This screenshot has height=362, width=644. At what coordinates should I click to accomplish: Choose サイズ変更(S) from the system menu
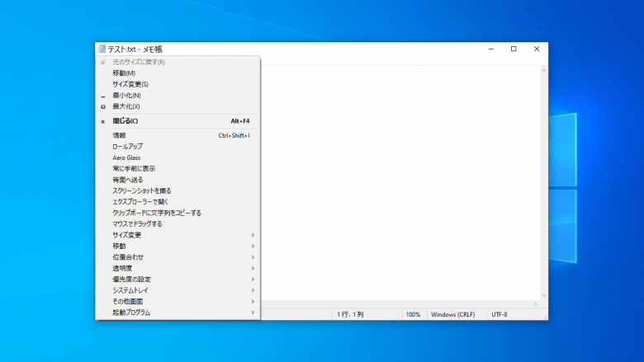(x=178, y=84)
